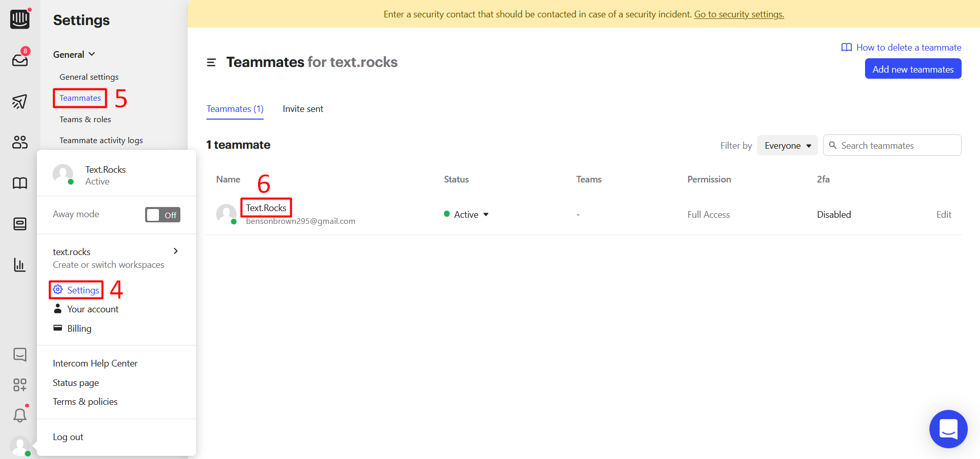Open the notifications bell icon
The image size is (980, 459).
[x=20, y=415]
